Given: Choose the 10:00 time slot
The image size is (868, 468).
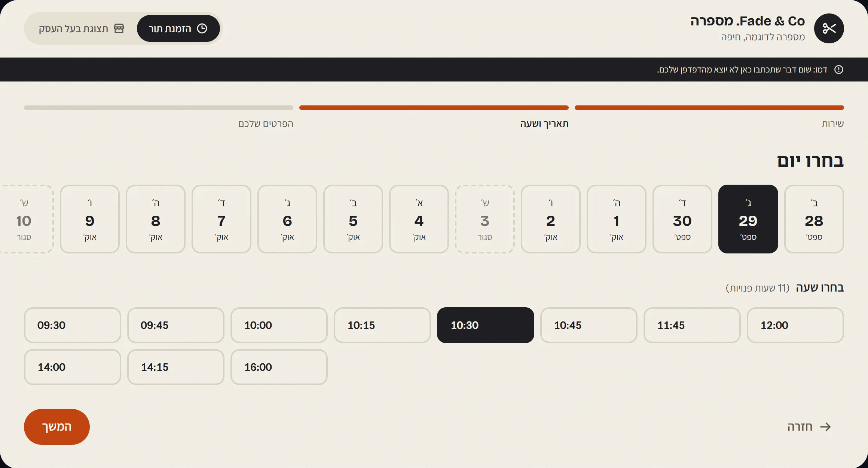Looking at the screenshot, I should (279, 325).
